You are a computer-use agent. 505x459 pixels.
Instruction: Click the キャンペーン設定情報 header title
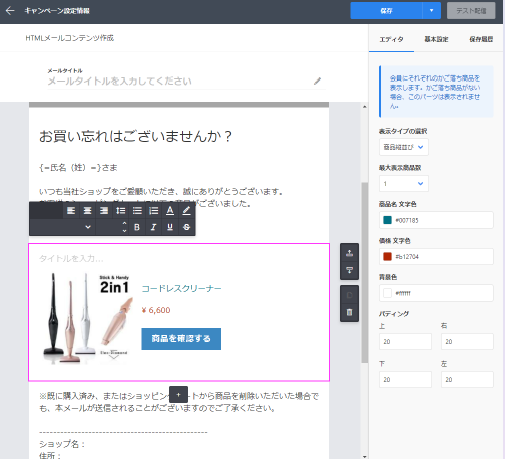tap(57, 11)
